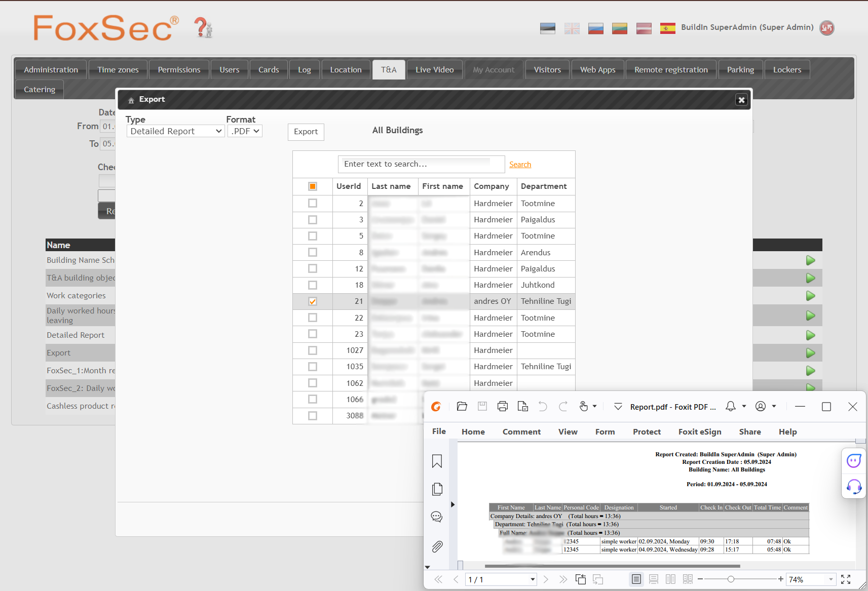
Task: Check the box for UserId 22
Action: pyautogui.click(x=313, y=318)
